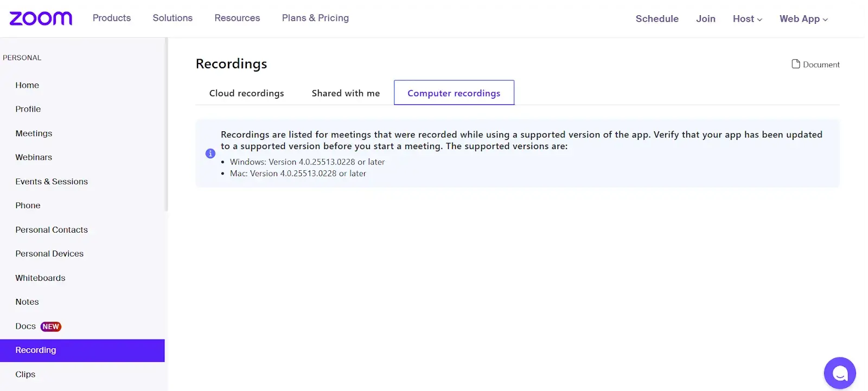
Task: Click the Document page icon
Action: click(795, 64)
